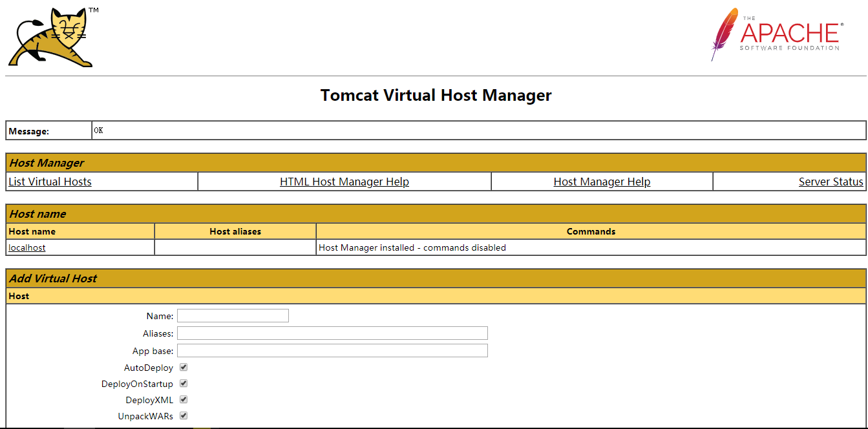Click the DeployXML label text
The height and width of the screenshot is (429, 868).
point(149,400)
